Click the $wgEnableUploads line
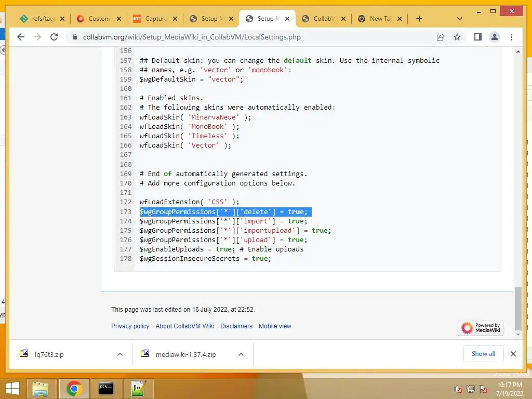Viewport: 532px width, 399px height. point(221,249)
